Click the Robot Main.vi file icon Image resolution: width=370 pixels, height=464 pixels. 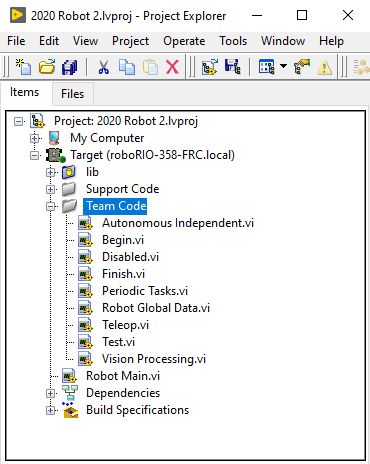(69, 376)
